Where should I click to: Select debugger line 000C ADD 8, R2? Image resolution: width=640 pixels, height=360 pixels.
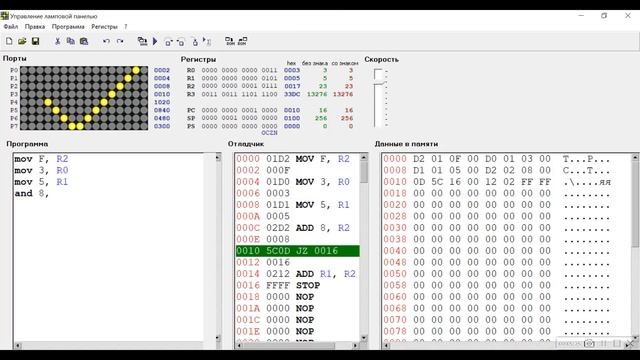click(293, 228)
